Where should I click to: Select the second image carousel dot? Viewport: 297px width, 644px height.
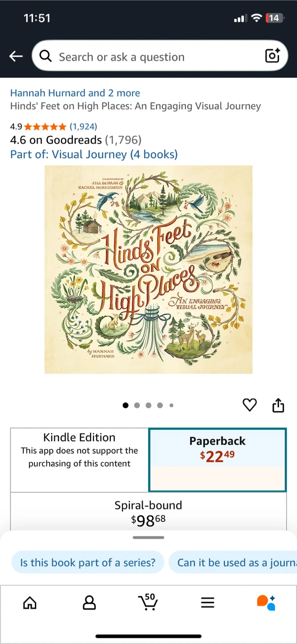pyautogui.click(x=137, y=405)
